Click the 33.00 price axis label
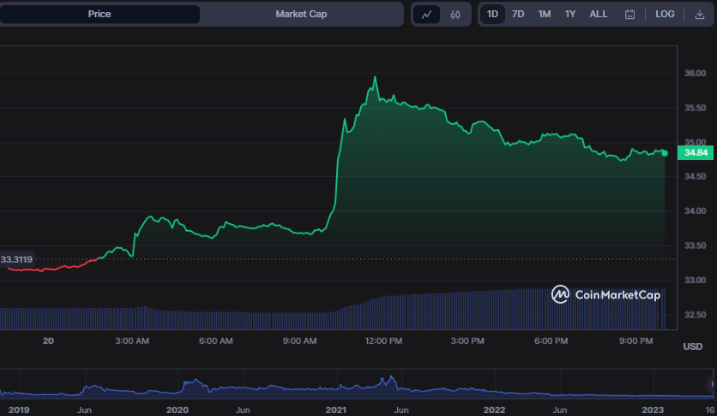 [695, 280]
